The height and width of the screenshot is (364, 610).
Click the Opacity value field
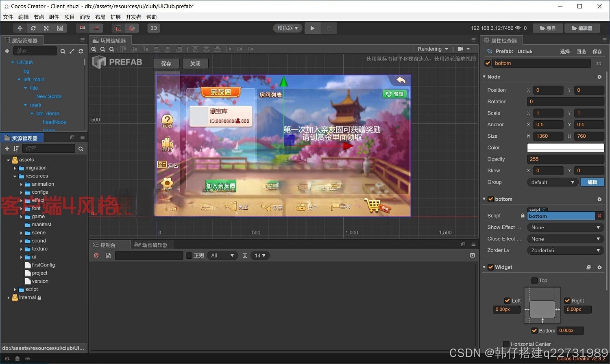coord(565,159)
